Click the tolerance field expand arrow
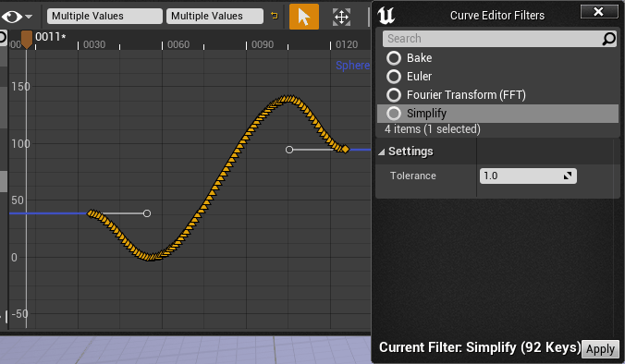The image size is (625, 364). (x=568, y=176)
